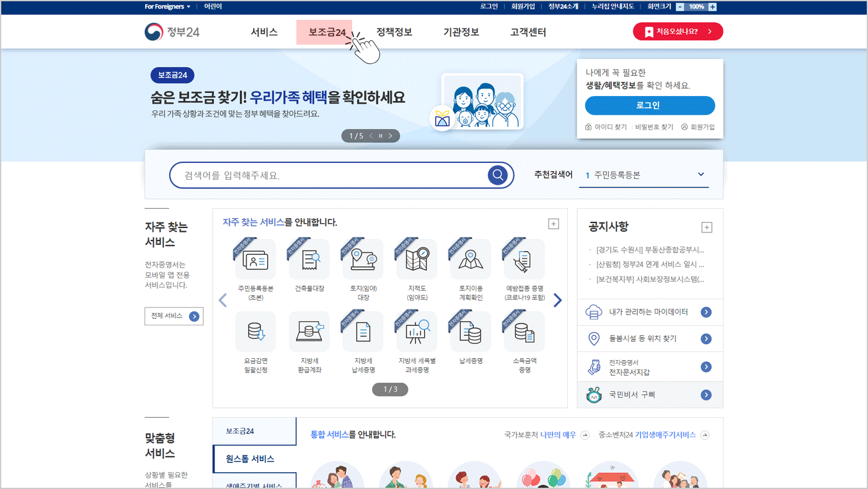Open 건축물대장 service icon
The width and height of the screenshot is (868, 489).
[309, 260]
